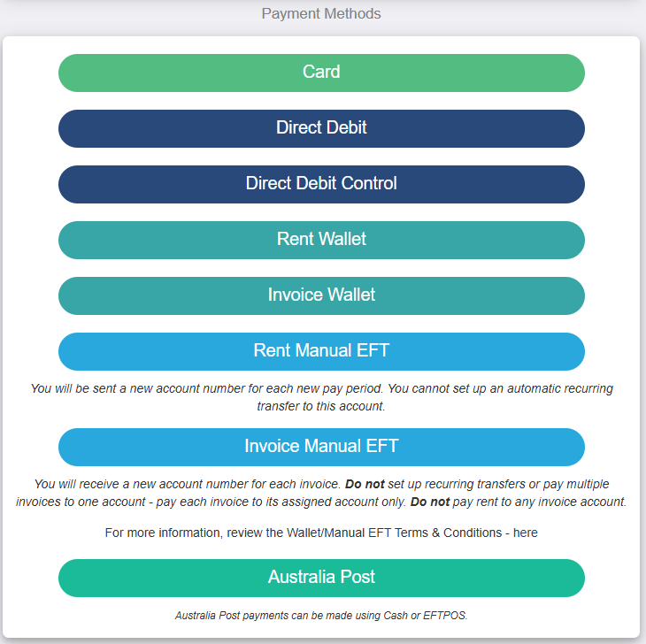Select Invoice Manual EFT option
The width and height of the screenshot is (646, 644).
[x=321, y=447]
